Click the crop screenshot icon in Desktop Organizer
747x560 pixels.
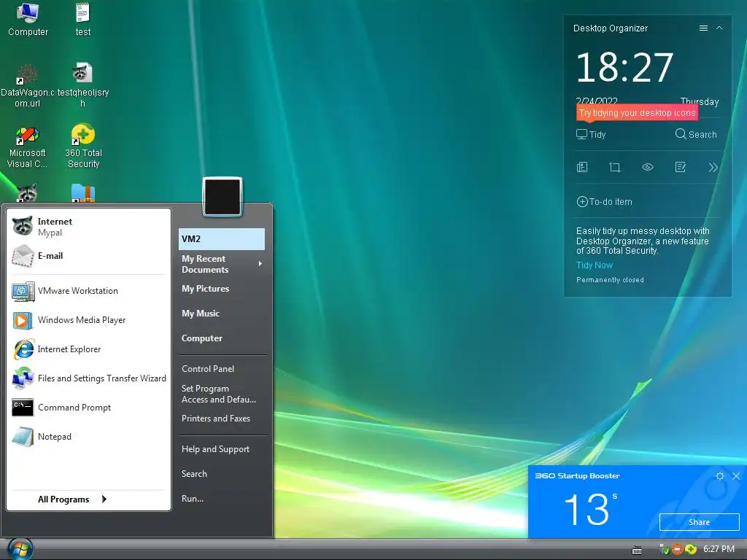click(x=614, y=167)
